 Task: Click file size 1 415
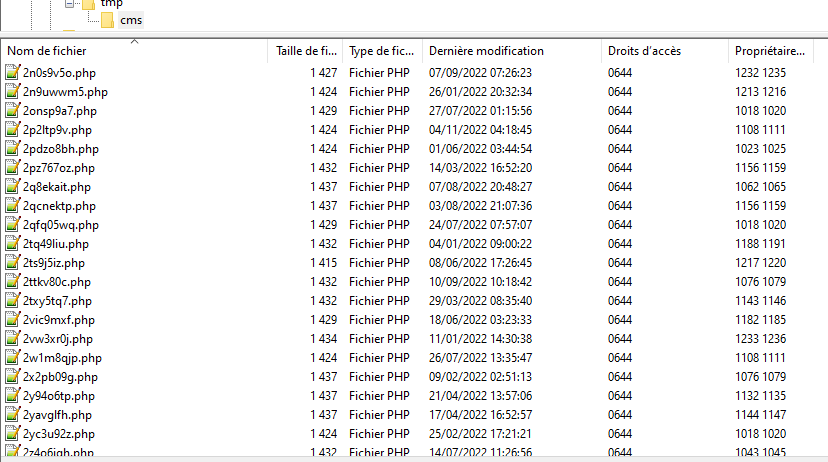[x=323, y=262]
